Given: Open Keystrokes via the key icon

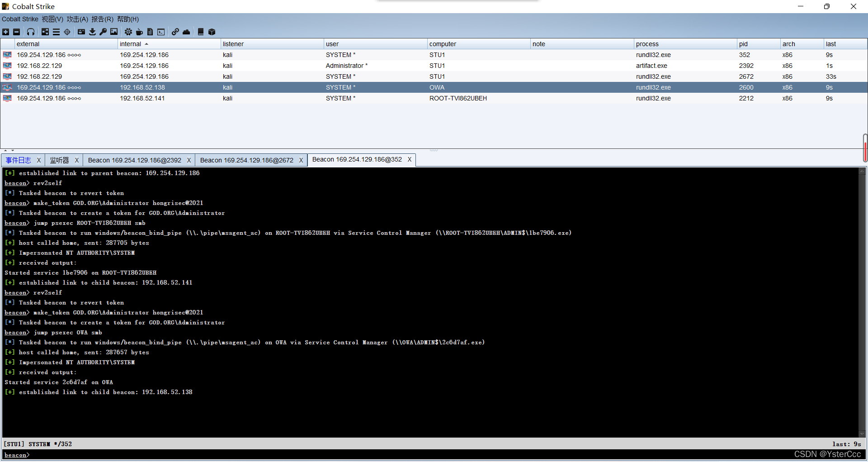Looking at the screenshot, I should 103,32.
